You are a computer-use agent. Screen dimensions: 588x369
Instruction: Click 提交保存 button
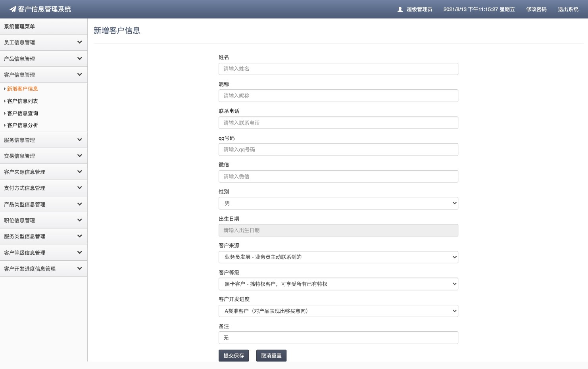[234, 356]
